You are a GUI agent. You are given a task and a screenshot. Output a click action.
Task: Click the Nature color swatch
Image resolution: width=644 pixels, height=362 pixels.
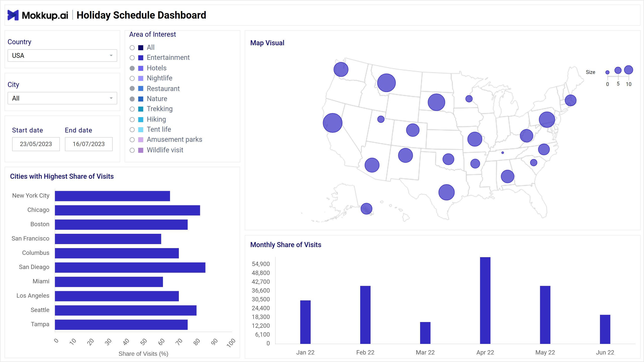pos(141,99)
